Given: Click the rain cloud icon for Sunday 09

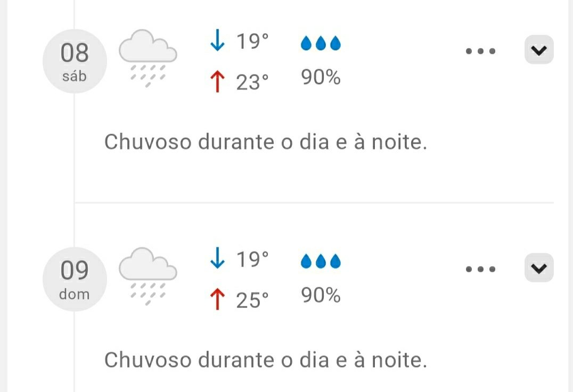Looking at the screenshot, I should pos(148,274).
